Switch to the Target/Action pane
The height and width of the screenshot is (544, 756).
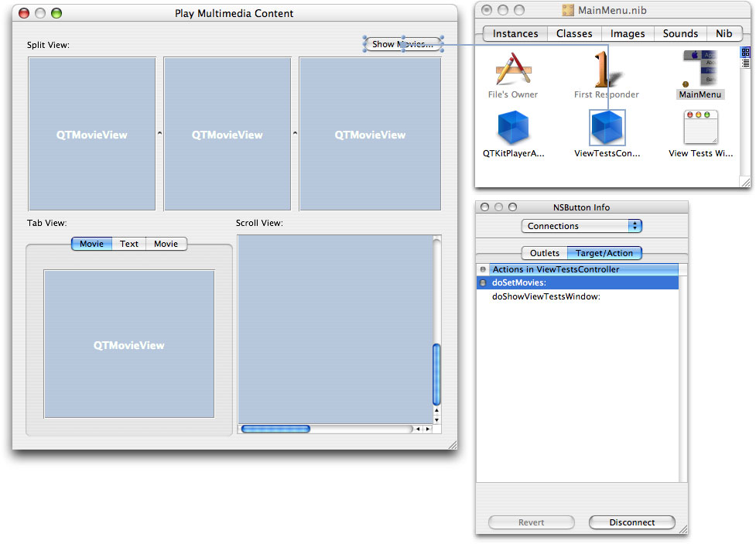coord(604,252)
